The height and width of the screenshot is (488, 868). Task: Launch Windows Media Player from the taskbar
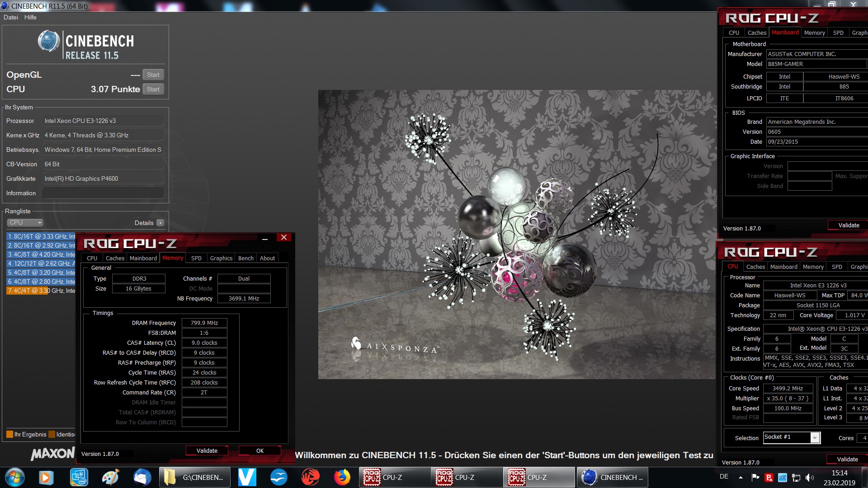click(46, 477)
